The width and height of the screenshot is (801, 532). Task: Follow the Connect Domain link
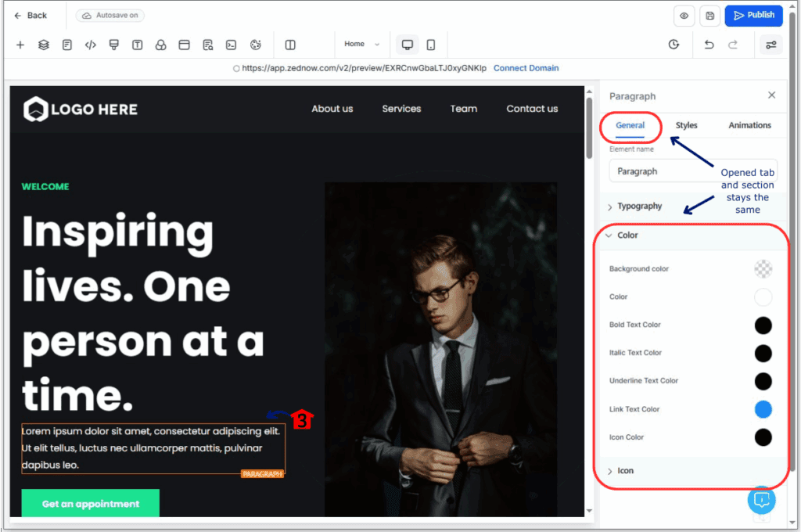point(526,68)
